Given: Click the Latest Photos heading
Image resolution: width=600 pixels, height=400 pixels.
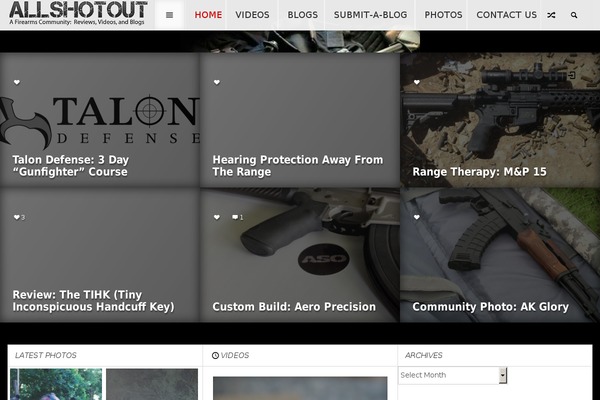Looking at the screenshot, I should [46, 356].
